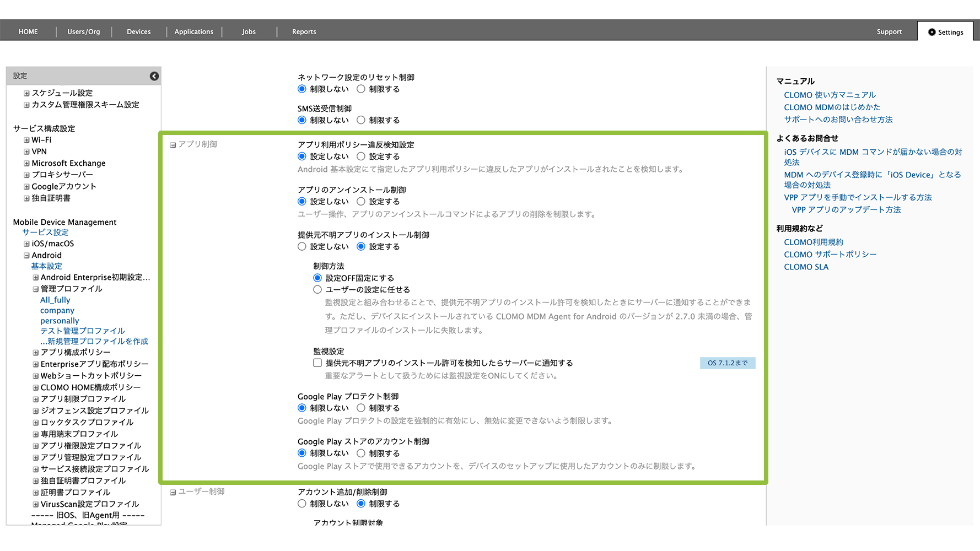Go to the Reports menu tab
This screenshot has width=980, height=551.
(x=304, y=32)
